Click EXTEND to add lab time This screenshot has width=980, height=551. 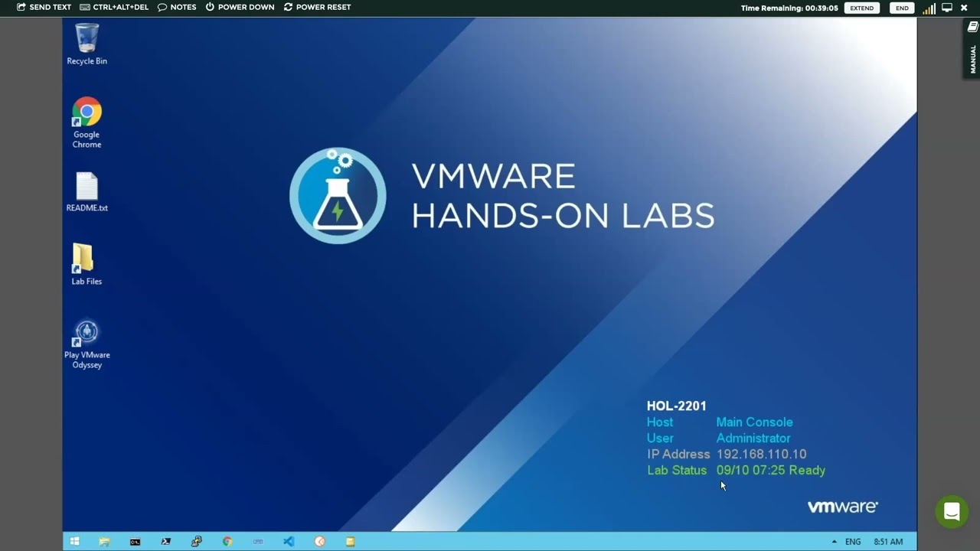click(x=861, y=8)
